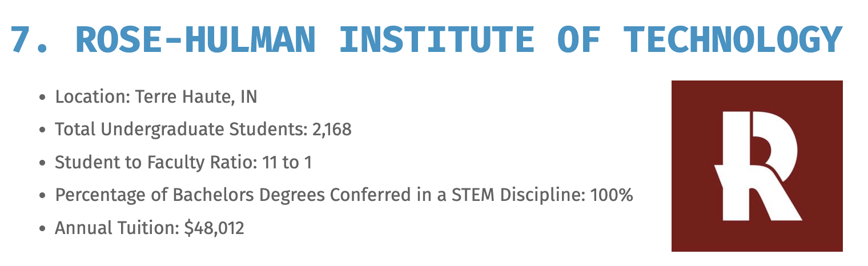Select the $48,012 tuition value
Viewport: 868px width, 266px height.
click(x=214, y=229)
